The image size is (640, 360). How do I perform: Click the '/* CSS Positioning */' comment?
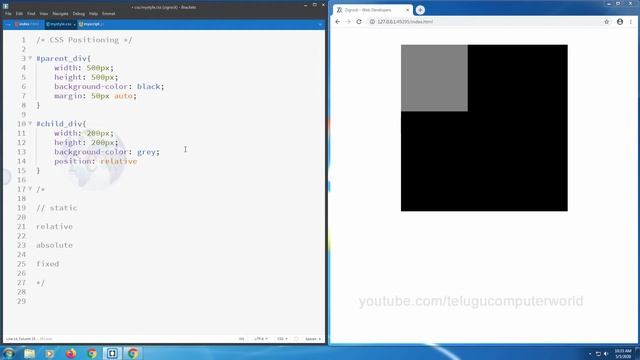click(x=84, y=40)
